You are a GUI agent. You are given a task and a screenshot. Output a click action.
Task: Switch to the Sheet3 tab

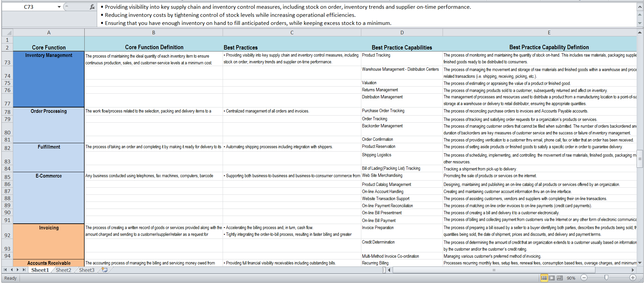87,270
